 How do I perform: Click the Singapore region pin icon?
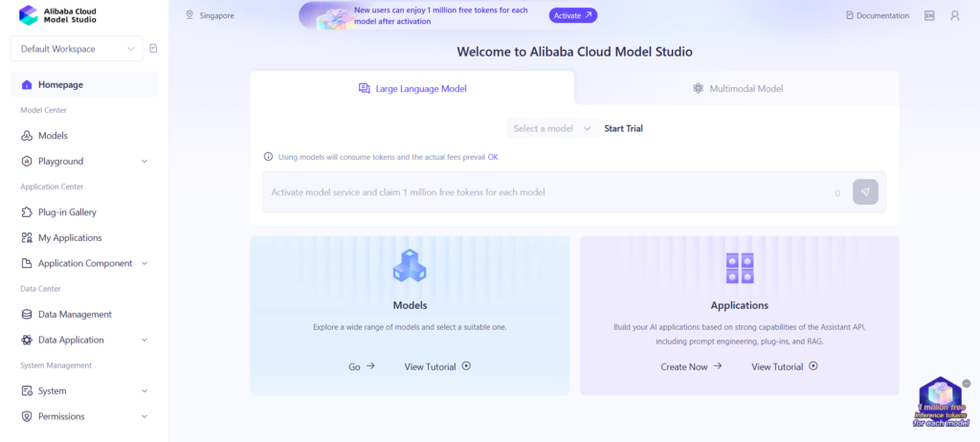coord(189,15)
